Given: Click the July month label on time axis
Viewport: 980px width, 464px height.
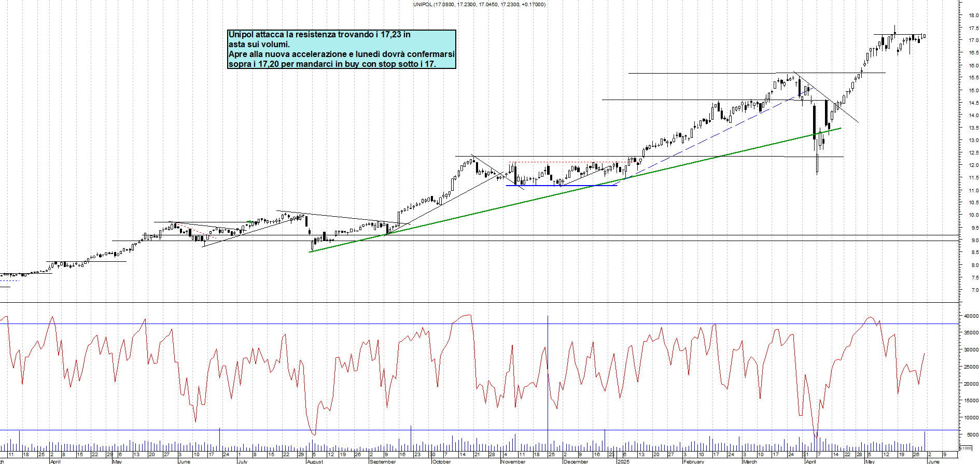Looking at the screenshot, I should pos(243,461).
